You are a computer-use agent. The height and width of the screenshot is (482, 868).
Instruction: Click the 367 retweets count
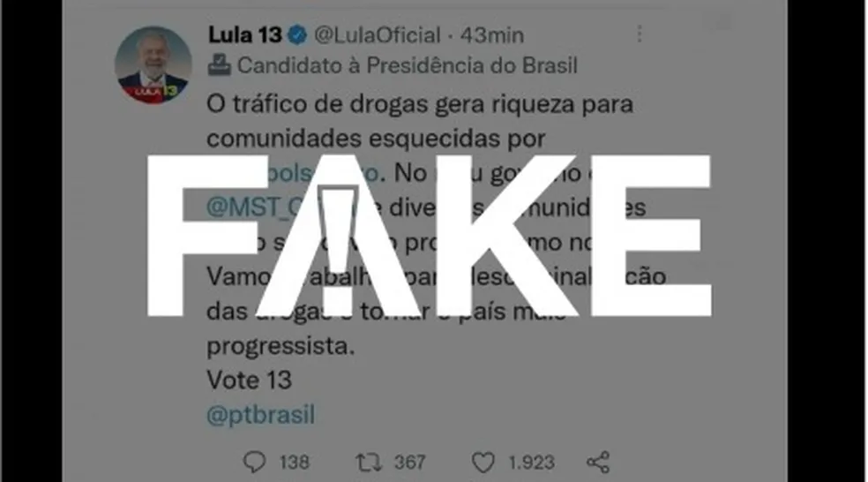[x=409, y=462]
